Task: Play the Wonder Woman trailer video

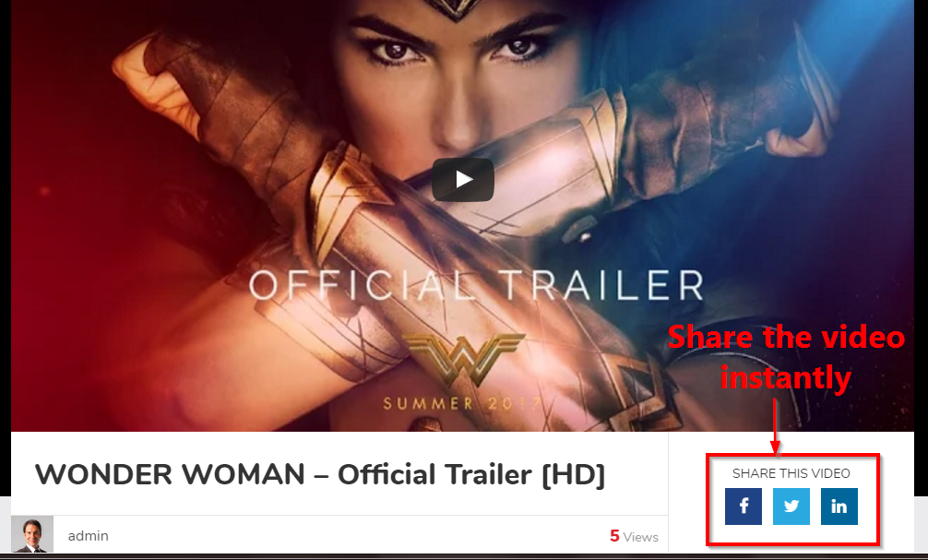Action: 463,179
